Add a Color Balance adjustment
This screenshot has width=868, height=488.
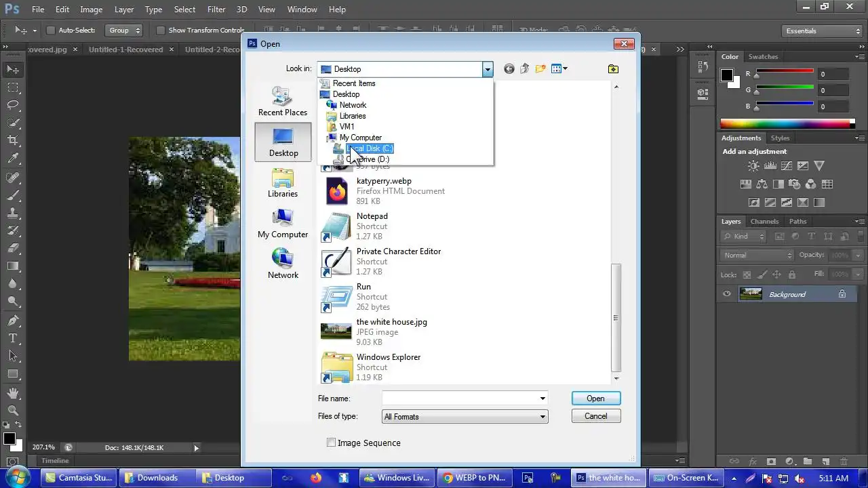(762, 184)
